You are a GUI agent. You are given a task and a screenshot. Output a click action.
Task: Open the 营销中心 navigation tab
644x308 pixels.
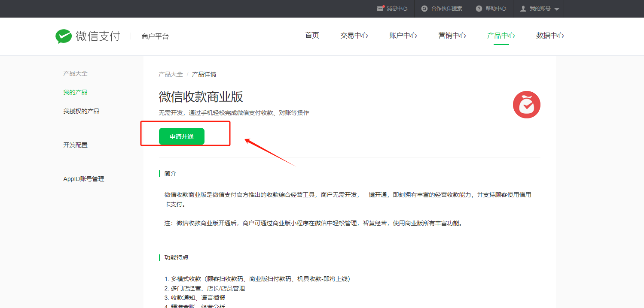452,36
